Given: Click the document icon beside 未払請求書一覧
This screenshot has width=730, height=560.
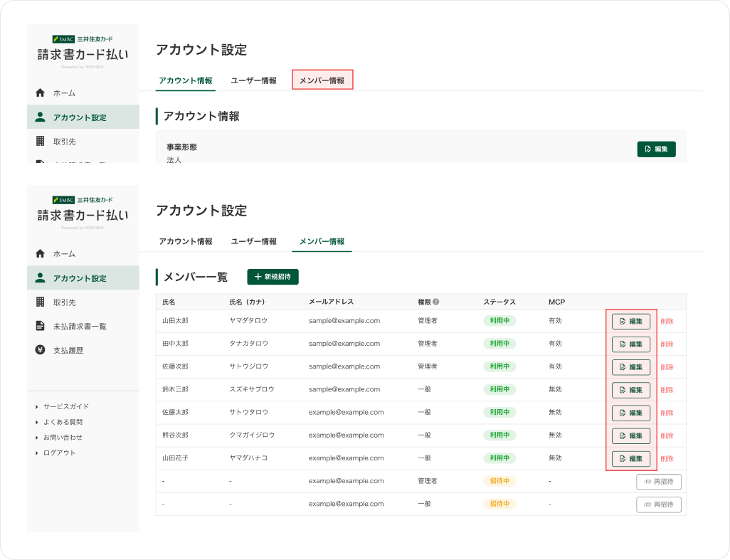Looking at the screenshot, I should (40, 325).
